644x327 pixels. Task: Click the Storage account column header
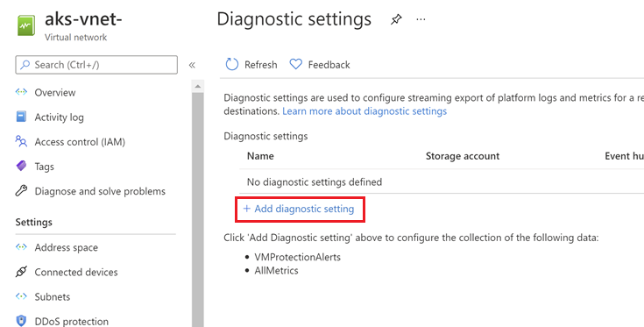pos(463,156)
